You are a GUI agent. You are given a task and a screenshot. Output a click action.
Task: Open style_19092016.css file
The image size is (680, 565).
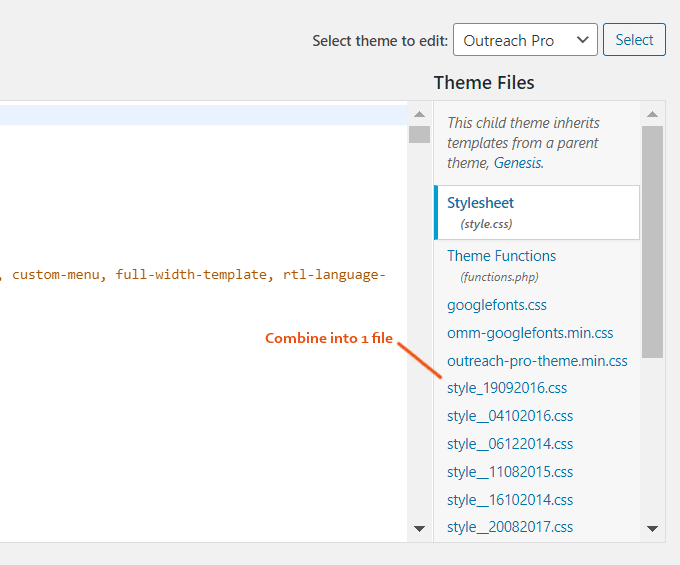507,388
